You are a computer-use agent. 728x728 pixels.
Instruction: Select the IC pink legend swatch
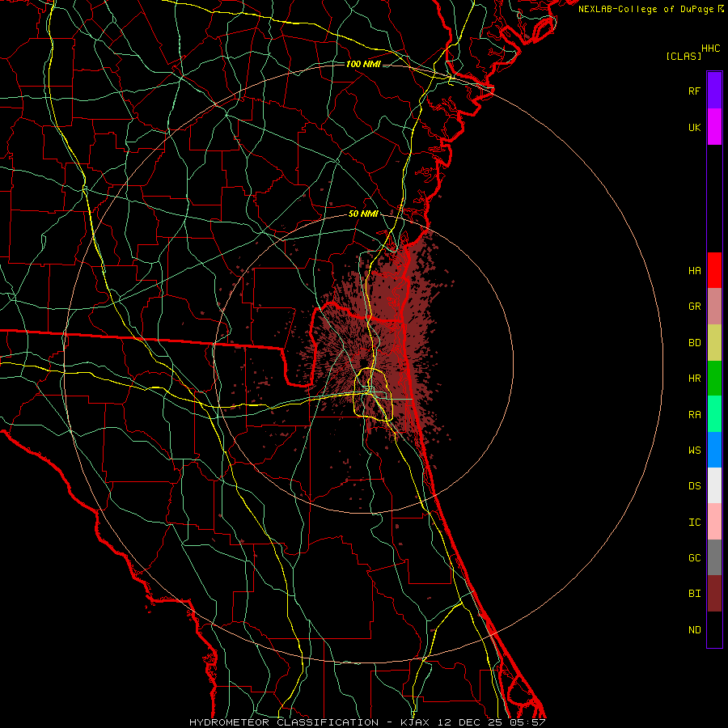click(714, 522)
